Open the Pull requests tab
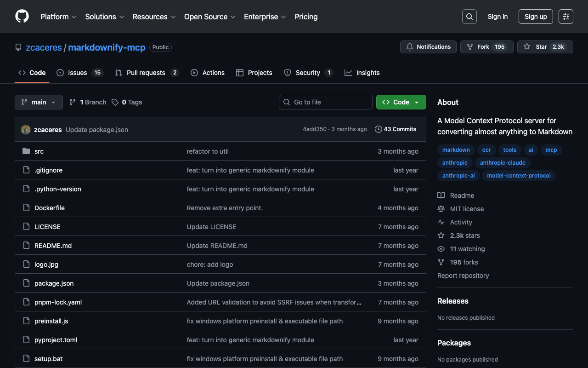This screenshot has height=368, width=588. pyautogui.click(x=146, y=73)
